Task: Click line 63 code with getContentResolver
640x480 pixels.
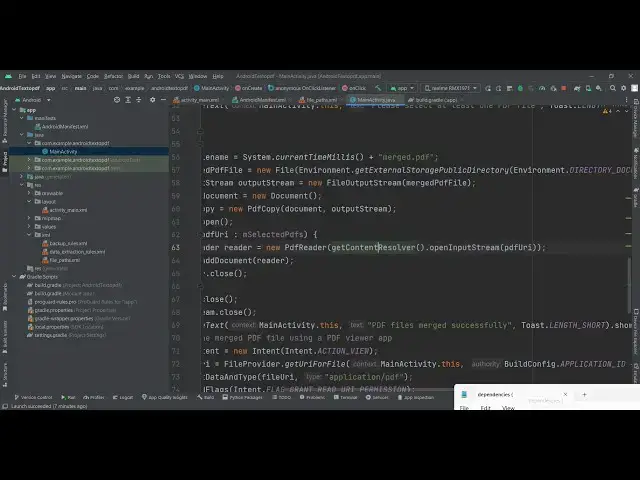Action: (375, 248)
